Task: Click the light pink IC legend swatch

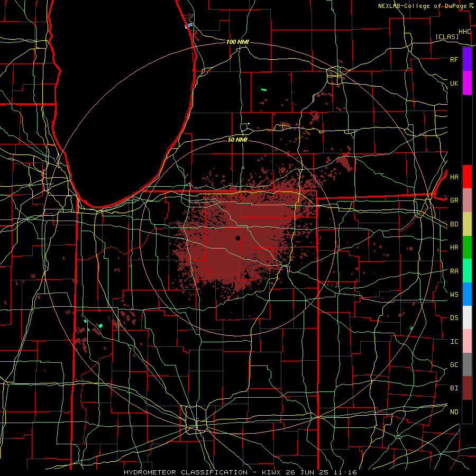Action: pos(467,341)
